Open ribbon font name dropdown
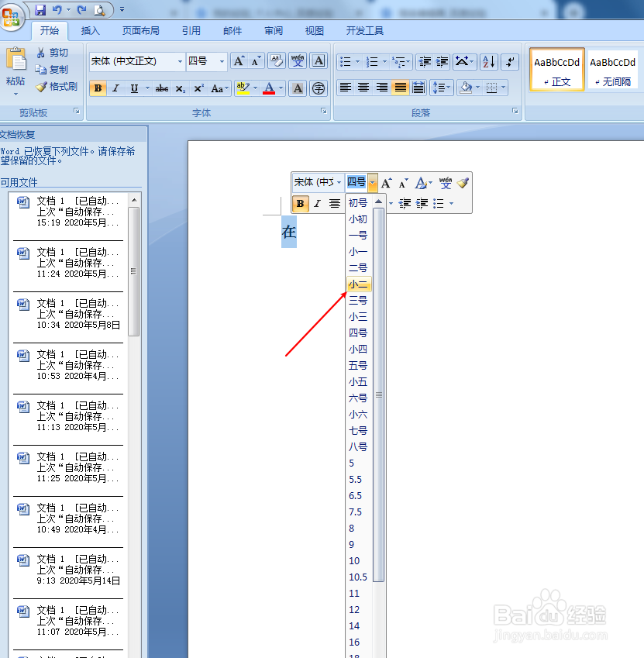 [180, 62]
